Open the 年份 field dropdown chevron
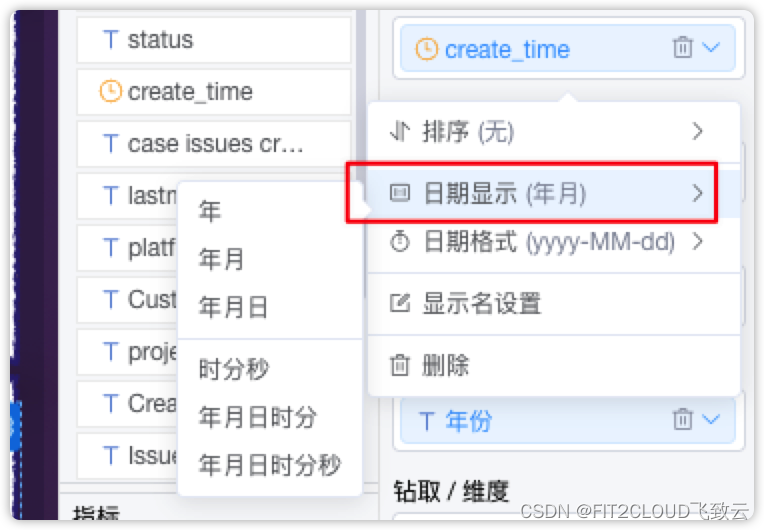 pos(711,419)
